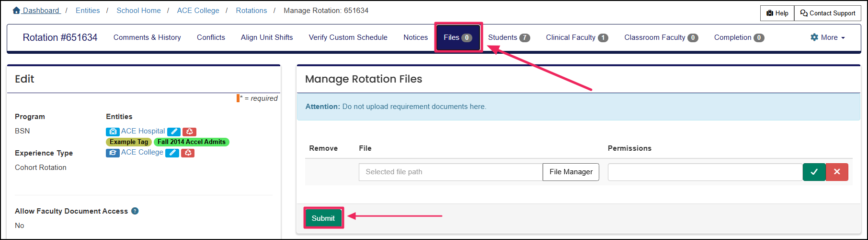Click the gear icon beside More
This screenshot has width=868, height=240.
tap(814, 37)
